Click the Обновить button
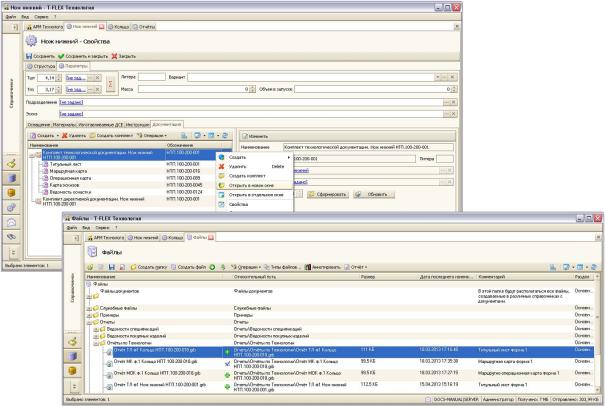This screenshot has width=605, height=406. tap(374, 195)
